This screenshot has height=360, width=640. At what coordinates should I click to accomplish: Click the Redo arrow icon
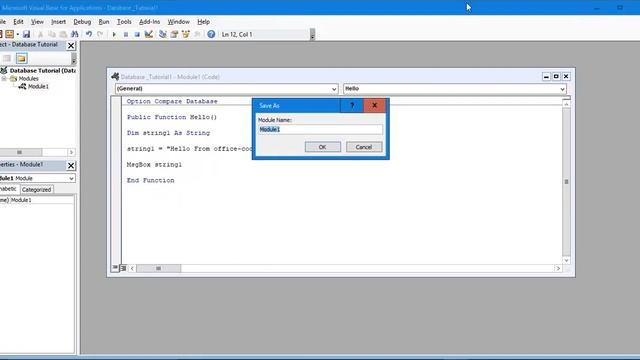tap(100, 34)
